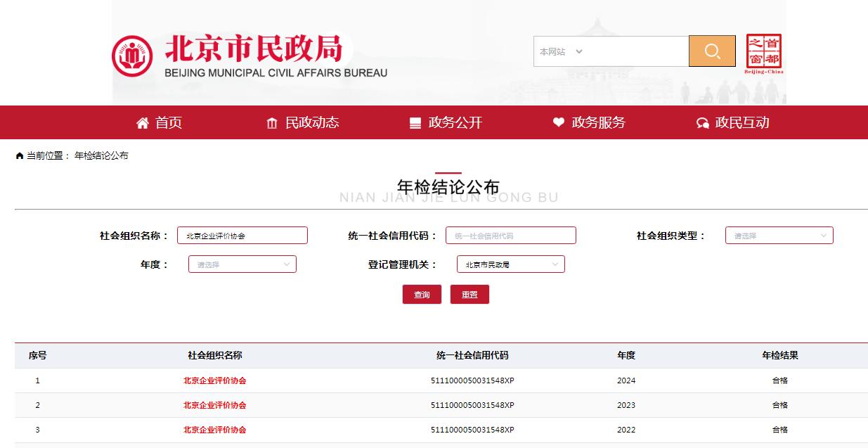
Task: Click the 年度 column header in the table
Action: point(626,356)
